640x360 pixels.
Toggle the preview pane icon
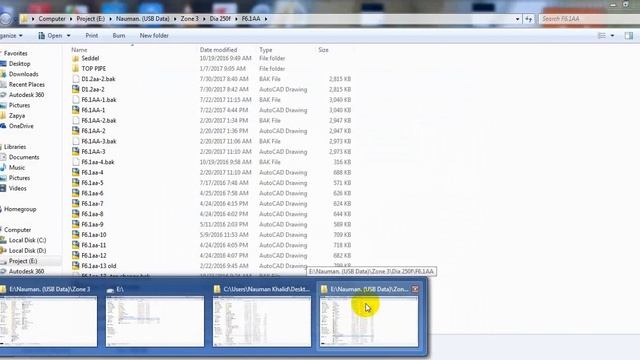(x=629, y=36)
